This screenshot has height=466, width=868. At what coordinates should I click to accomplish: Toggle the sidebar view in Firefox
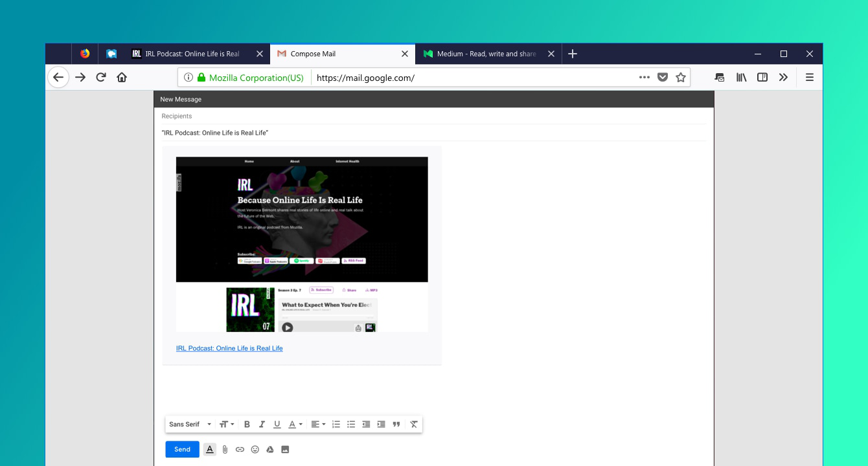pos(762,77)
